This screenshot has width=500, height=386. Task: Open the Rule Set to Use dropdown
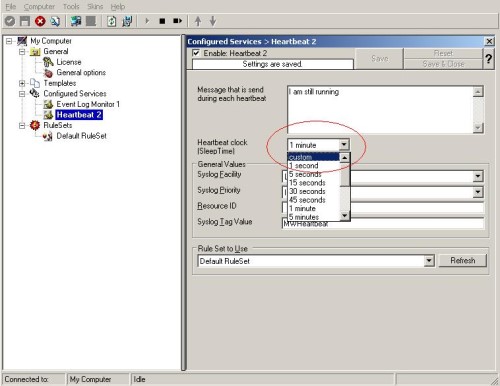click(429, 261)
